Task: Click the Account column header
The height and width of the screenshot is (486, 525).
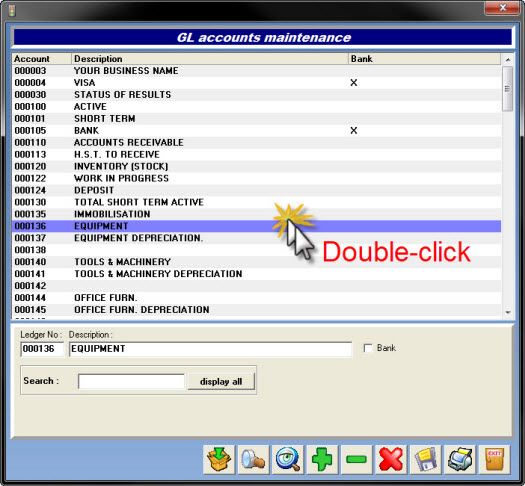Action: coord(42,59)
